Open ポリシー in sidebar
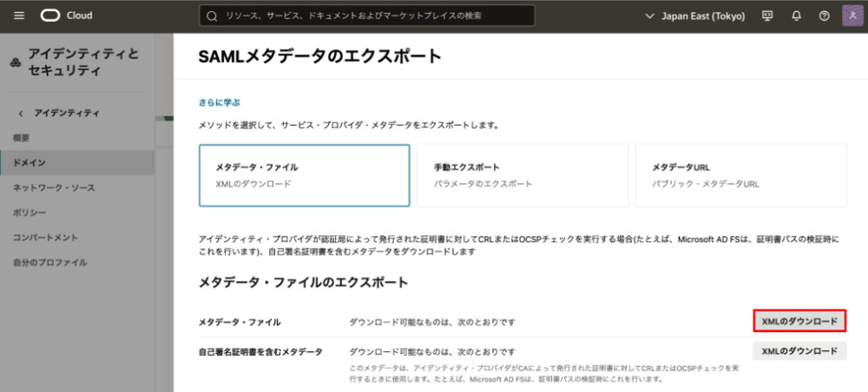This screenshot has width=868, height=392. click(30, 212)
